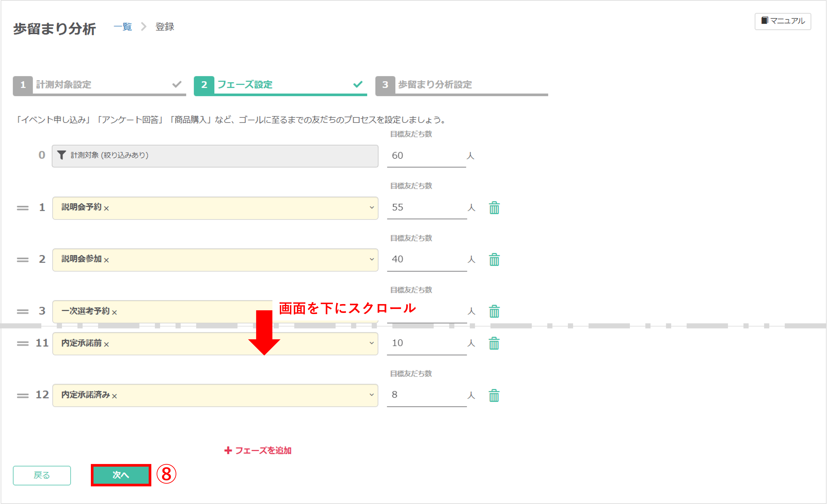Click the 戻る button
This screenshot has width=830, height=504.
pyautogui.click(x=42, y=475)
